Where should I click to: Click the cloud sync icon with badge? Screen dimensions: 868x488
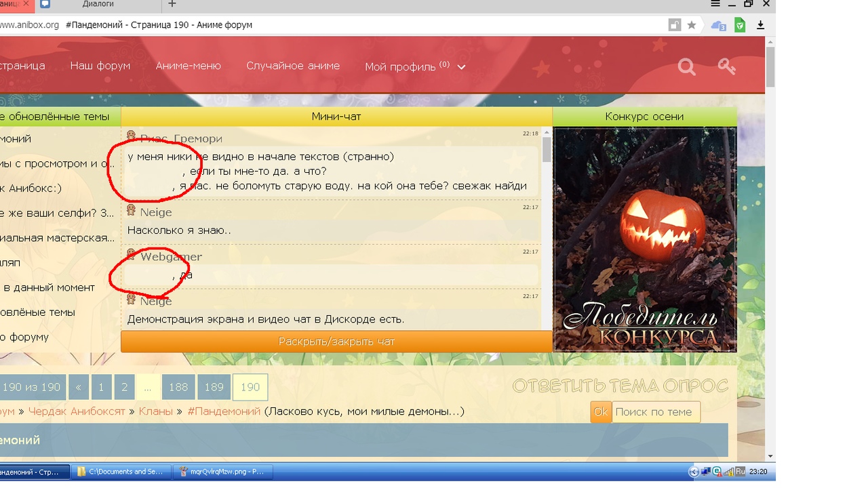[717, 26]
